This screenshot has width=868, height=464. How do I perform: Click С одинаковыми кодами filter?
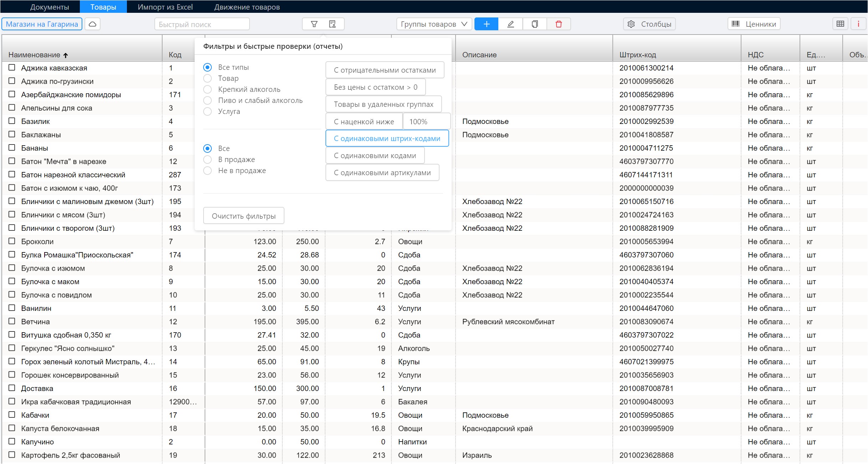375,156
